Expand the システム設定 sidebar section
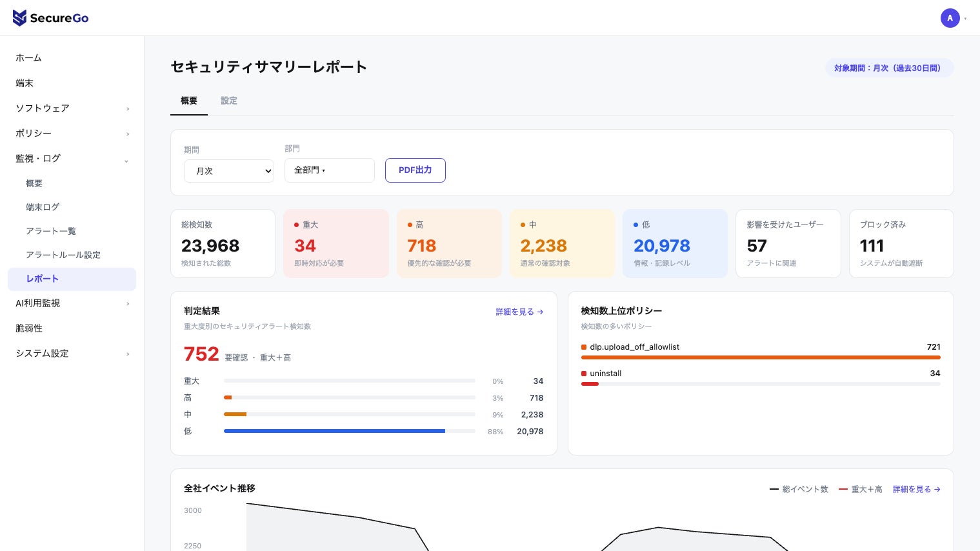Image resolution: width=980 pixels, height=551 pixels. (72, 354)
